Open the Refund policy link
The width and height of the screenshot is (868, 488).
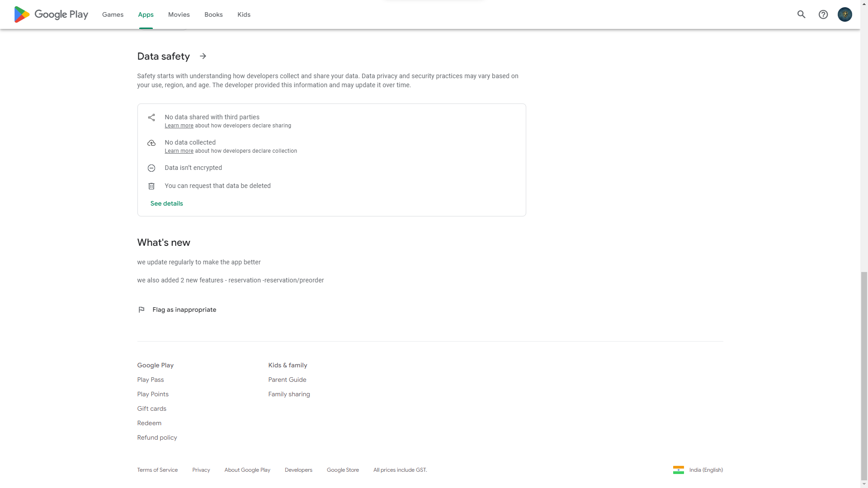tap(157, 437)
